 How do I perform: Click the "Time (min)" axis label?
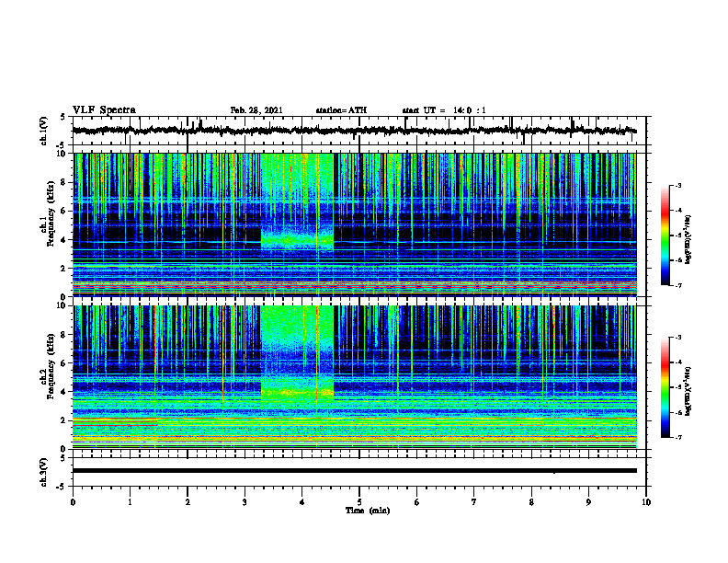pos(368,511)
